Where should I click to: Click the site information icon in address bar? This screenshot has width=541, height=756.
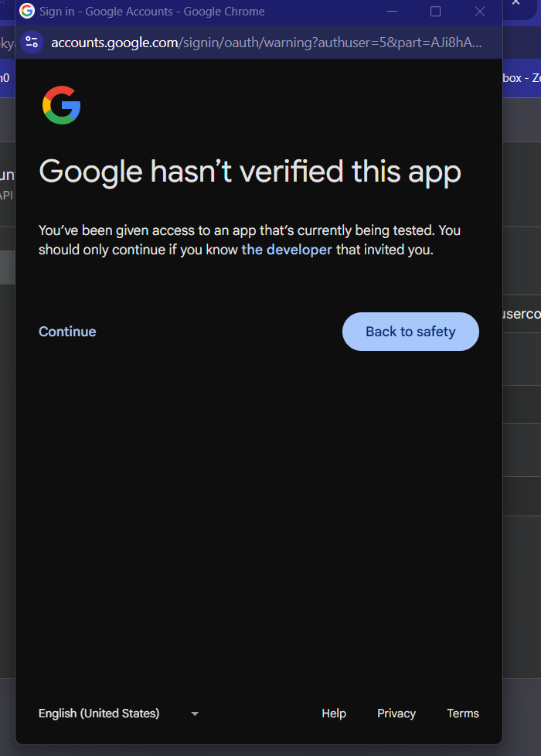(32, 42)
